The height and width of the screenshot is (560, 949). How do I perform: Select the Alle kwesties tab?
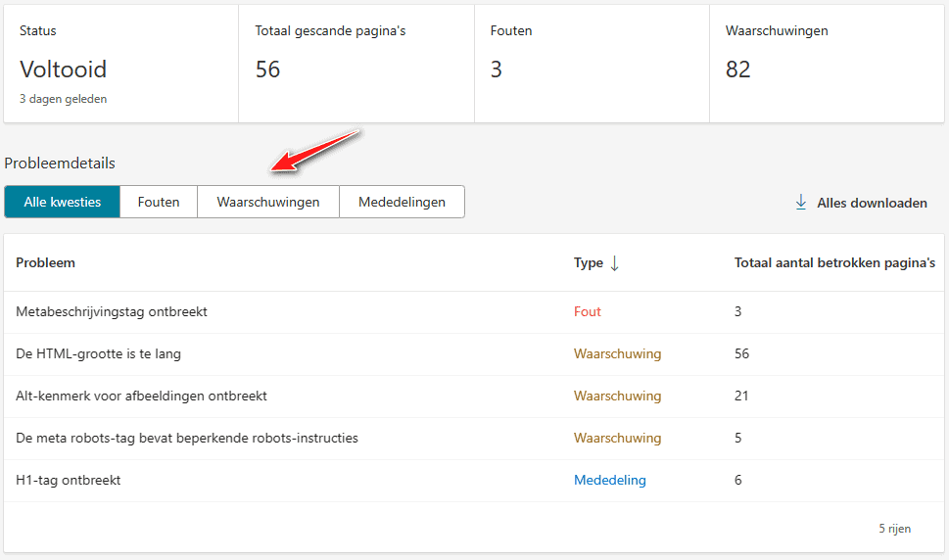[x=63, y=202]
